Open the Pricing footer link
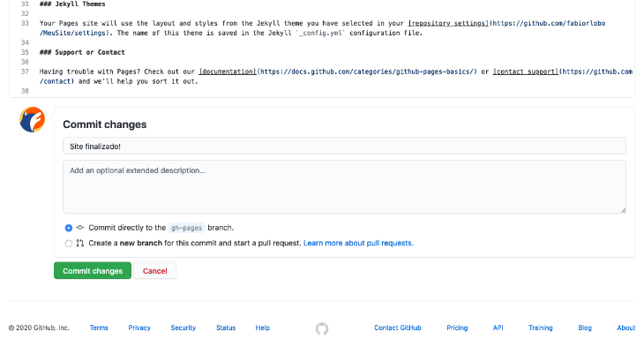The height and width of the screenshot is (362, 644). 457,328
